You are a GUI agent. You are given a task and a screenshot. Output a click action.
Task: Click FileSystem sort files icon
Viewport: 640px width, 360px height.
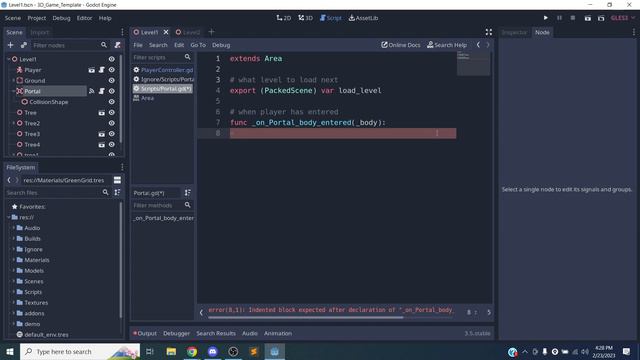[x=118, y=192]
